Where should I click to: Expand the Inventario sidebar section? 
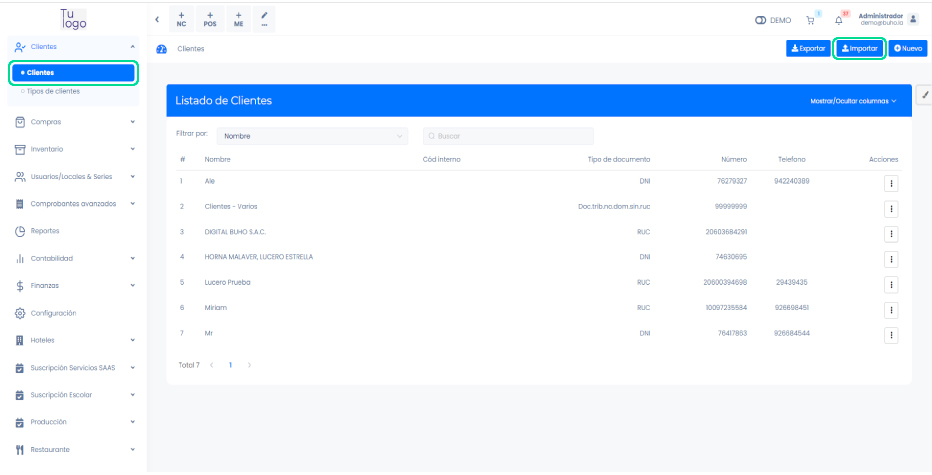(x=74, y=149)
